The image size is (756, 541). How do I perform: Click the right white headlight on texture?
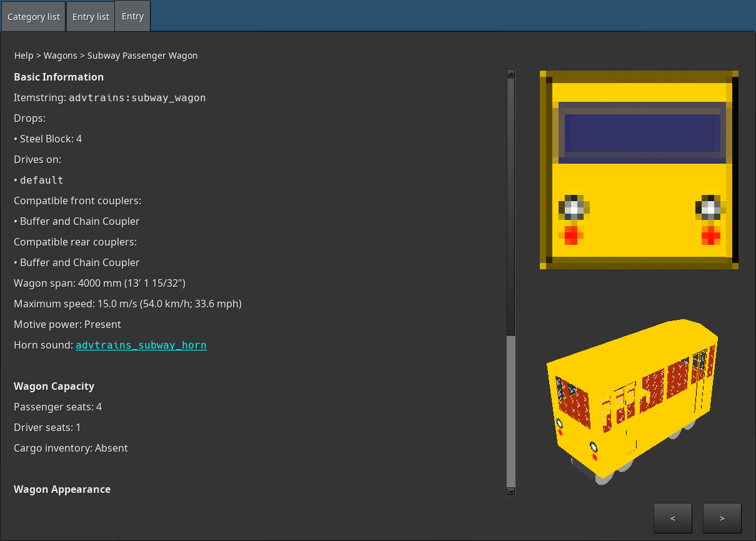[709, 207]
